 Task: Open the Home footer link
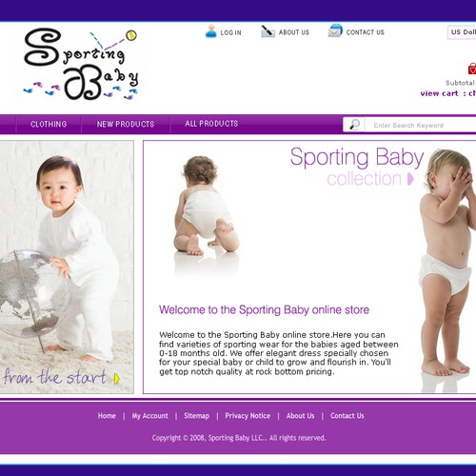pyautogui.click(x=107, y=416)
